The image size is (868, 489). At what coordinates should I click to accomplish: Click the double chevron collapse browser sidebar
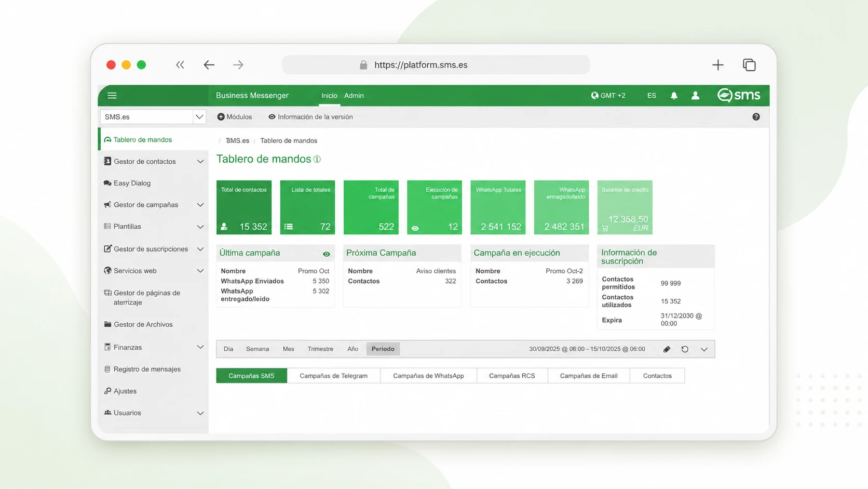180,65
